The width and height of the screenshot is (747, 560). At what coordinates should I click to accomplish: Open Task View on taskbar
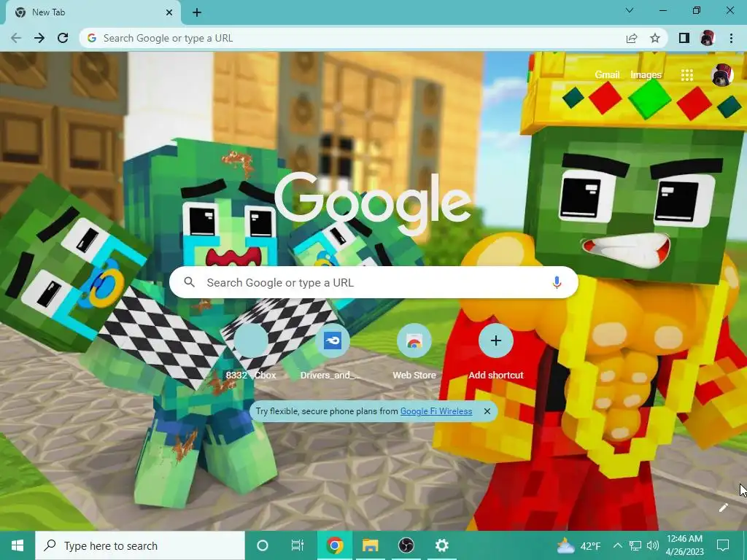(x=298, y=545)
